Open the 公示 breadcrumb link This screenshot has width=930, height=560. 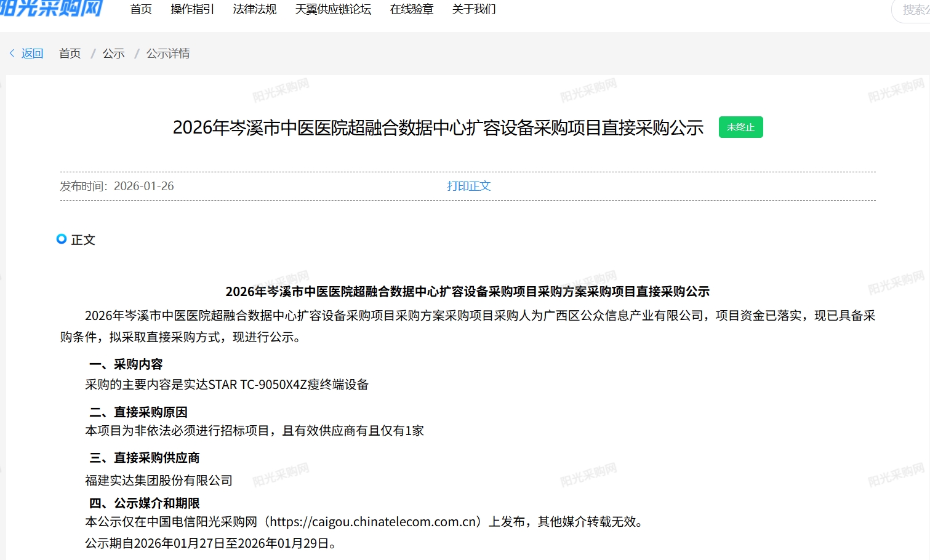[113, 54]
